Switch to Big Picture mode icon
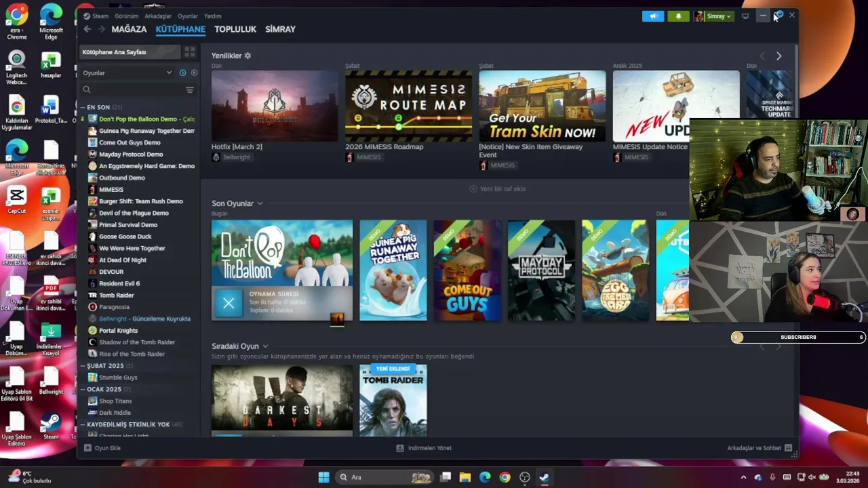This screenshot has height=488, width=868. [745, 16]
